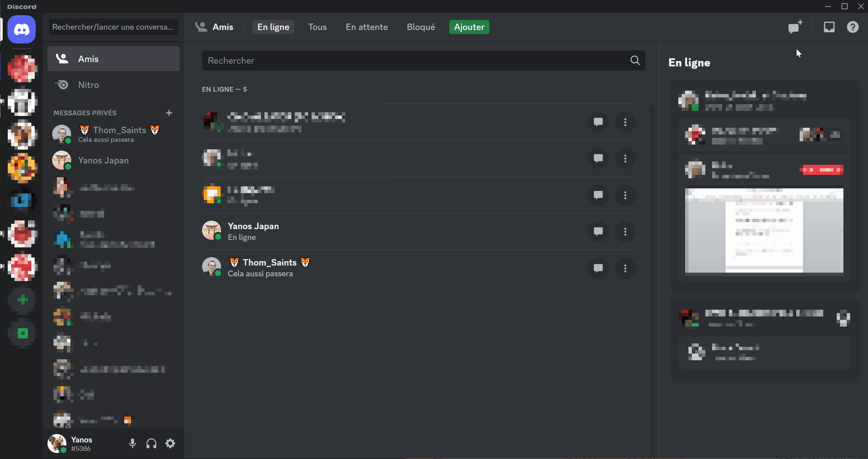Open Thom_Saints private message conversation
The image size is (868, 459).
(x=113, y=134)
